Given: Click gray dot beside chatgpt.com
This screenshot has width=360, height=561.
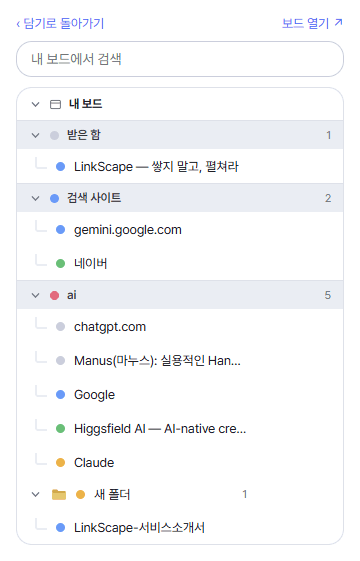Looking at the screenshot, I should click(x=60, y=327).
